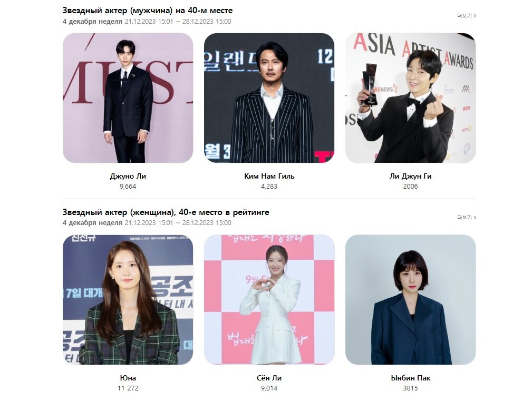
Task: Click the name Ынбин Пак
Action: pos(411,378)
